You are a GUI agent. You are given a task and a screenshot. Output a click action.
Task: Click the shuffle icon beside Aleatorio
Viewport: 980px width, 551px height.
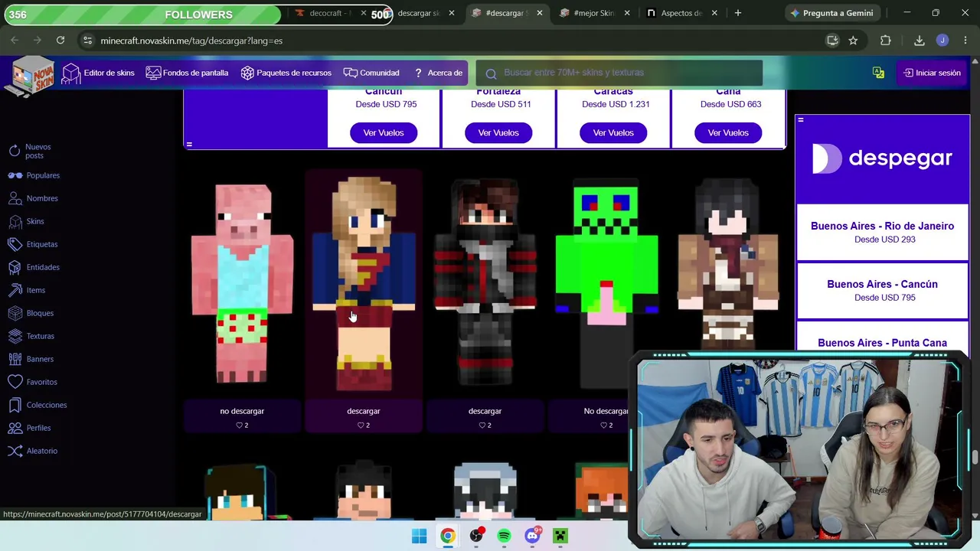(x=15, y=451)
